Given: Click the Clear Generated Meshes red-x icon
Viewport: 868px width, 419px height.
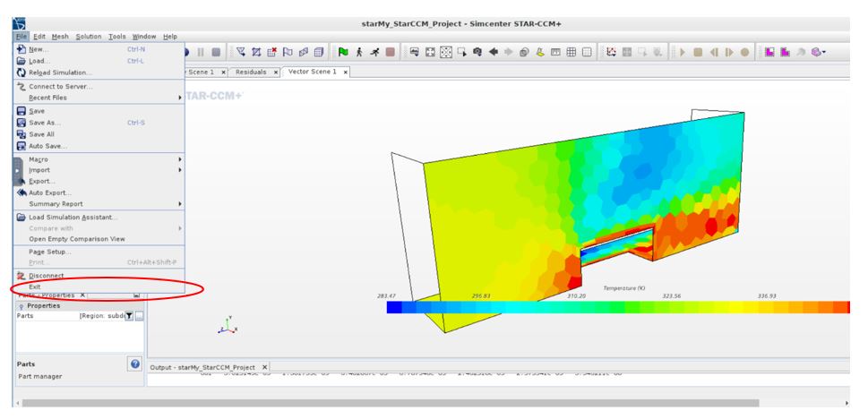Looking at the screenshot, I should click(x=271, y=52).
